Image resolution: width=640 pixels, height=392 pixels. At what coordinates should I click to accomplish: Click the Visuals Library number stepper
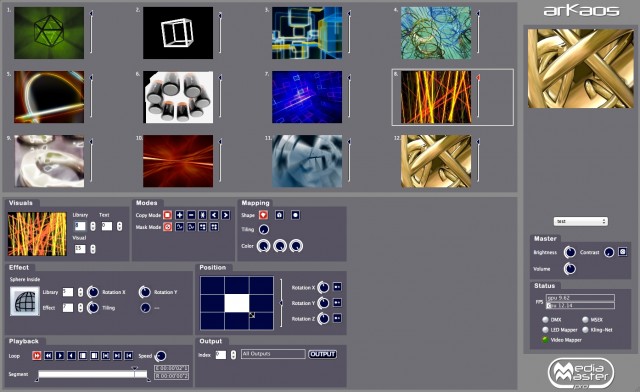(x=93, y=226)
